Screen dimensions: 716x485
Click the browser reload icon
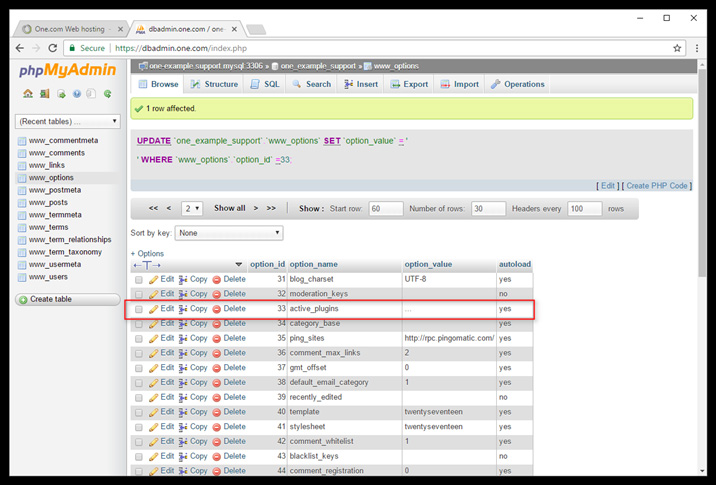pos(52,48)
